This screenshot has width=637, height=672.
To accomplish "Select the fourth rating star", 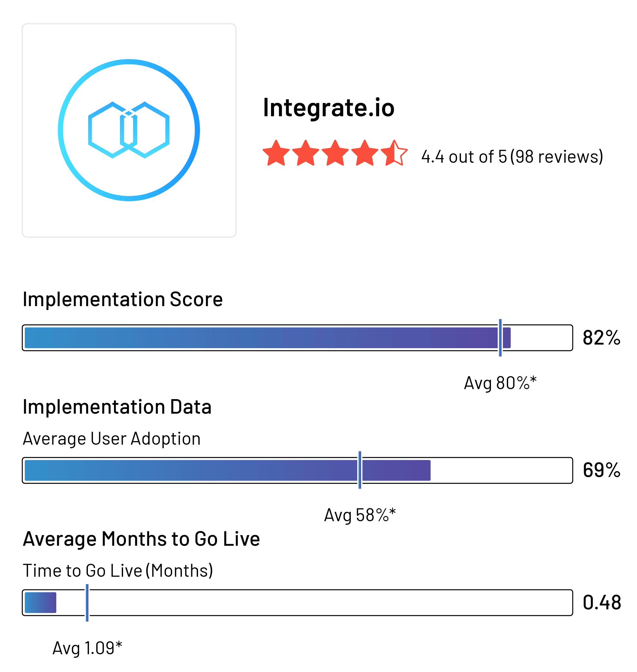I will (365, 153).
